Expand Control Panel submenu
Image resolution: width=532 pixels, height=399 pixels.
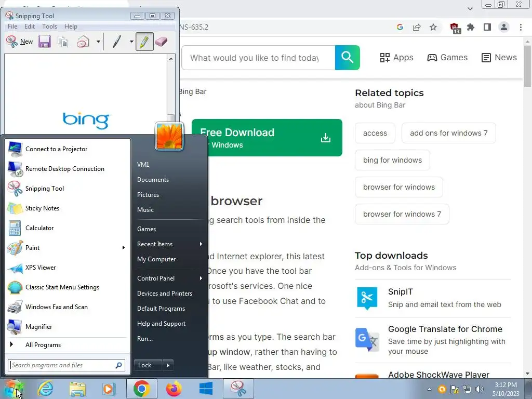tap(169, 278)
